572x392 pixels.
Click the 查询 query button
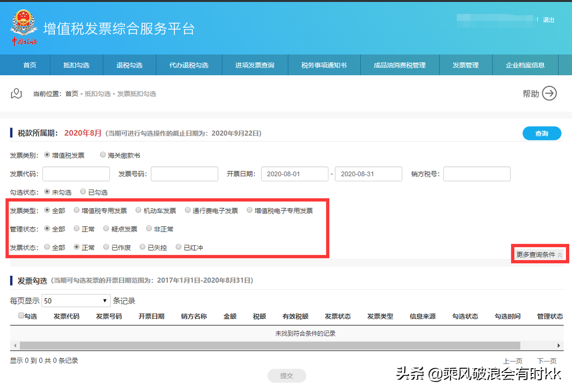(x=542, y=133)
